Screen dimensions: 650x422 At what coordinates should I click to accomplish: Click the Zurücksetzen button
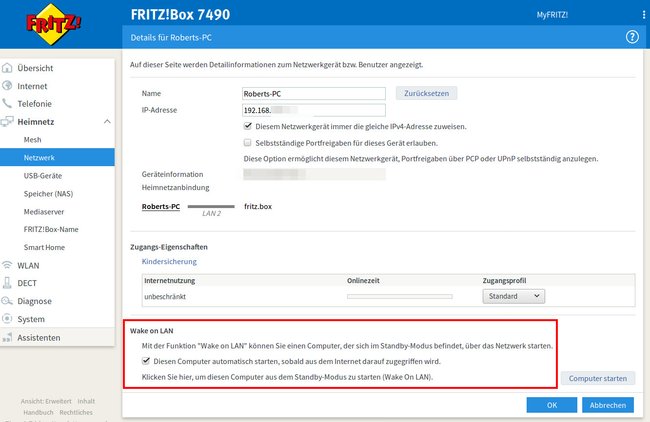[427, 93]
